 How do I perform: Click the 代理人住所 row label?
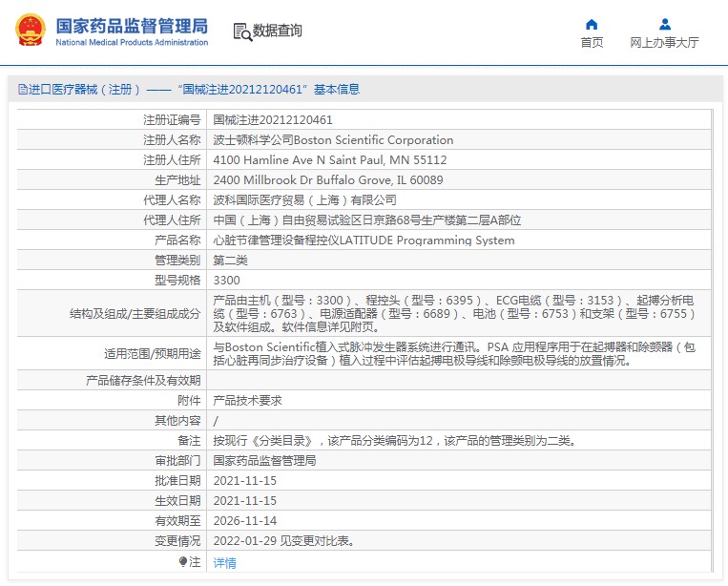[172, 220]
